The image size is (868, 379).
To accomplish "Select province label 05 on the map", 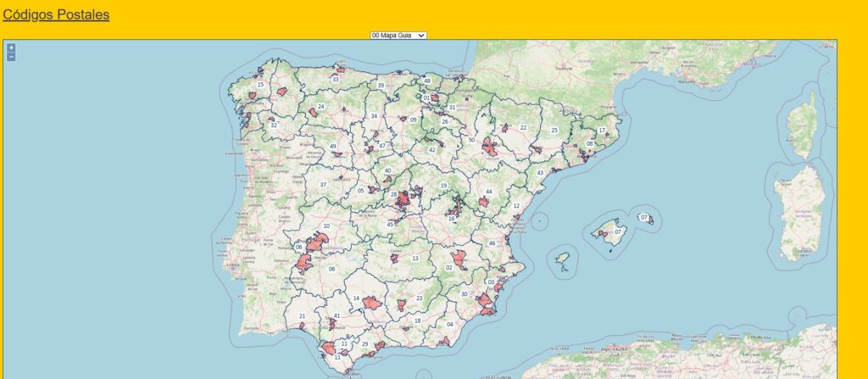I will coord(360,191).
